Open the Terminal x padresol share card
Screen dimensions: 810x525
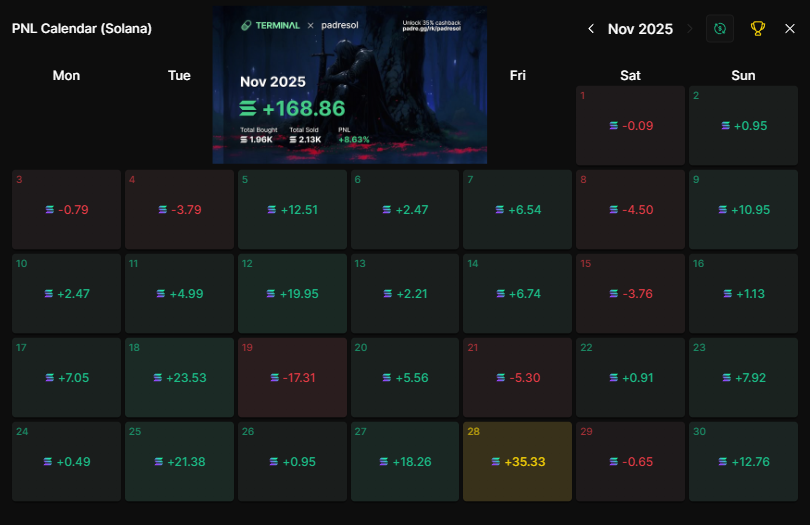[350, 85]
